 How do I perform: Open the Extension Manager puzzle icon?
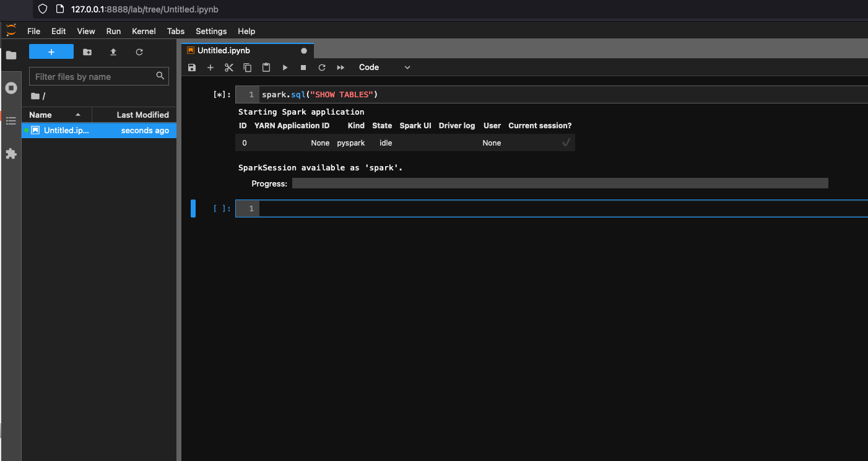coord(11,154)
